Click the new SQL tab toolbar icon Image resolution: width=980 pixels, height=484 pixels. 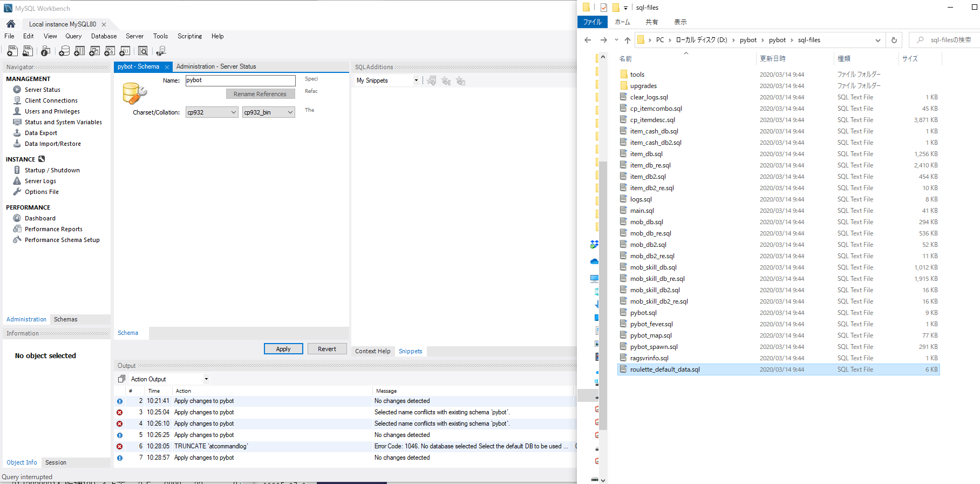click(12, 51)
